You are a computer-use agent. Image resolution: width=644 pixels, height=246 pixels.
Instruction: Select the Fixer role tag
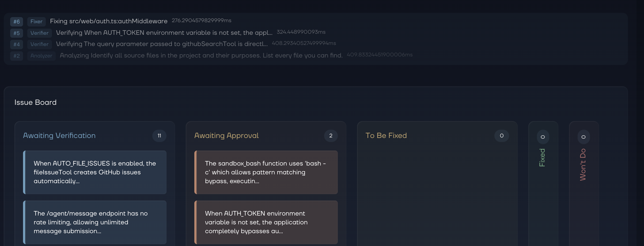(x=36, y=22)
